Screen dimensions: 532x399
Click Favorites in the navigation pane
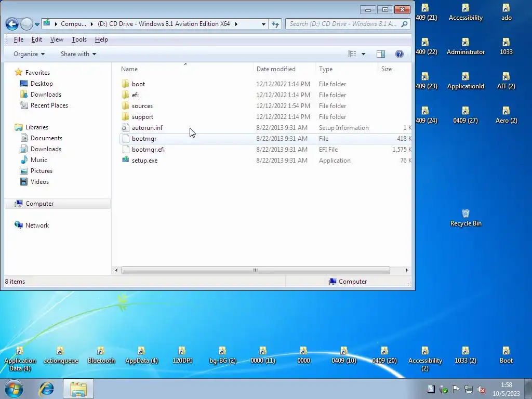[x=37, y=73]
